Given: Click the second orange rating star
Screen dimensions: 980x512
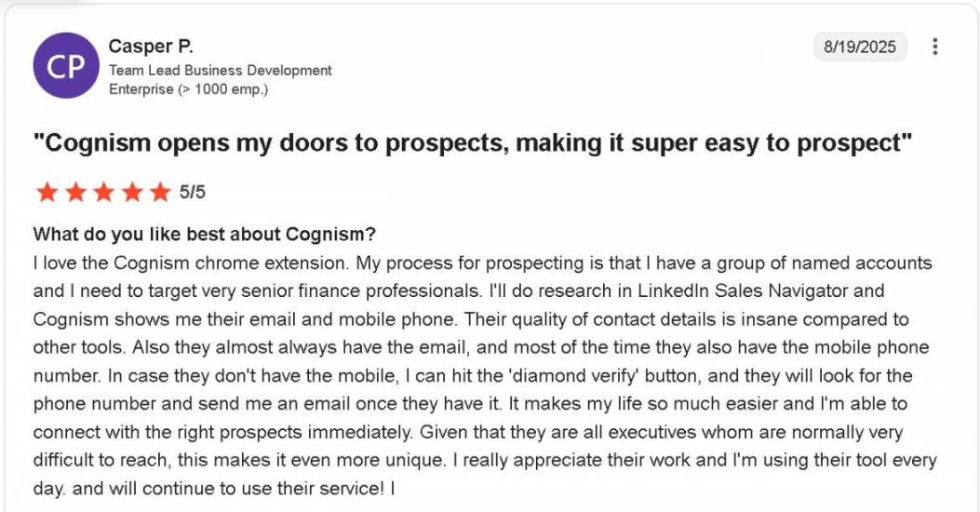Looking at the screenshot, I should [75, 192].
